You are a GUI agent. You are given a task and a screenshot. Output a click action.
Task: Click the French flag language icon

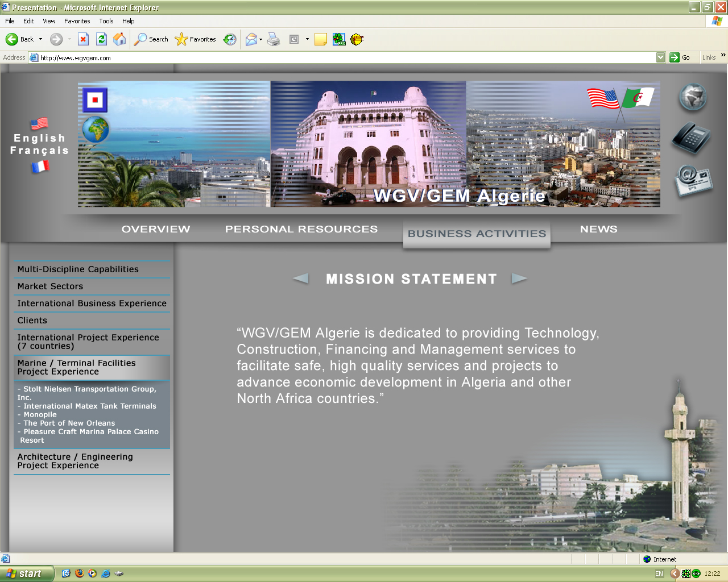40,167
